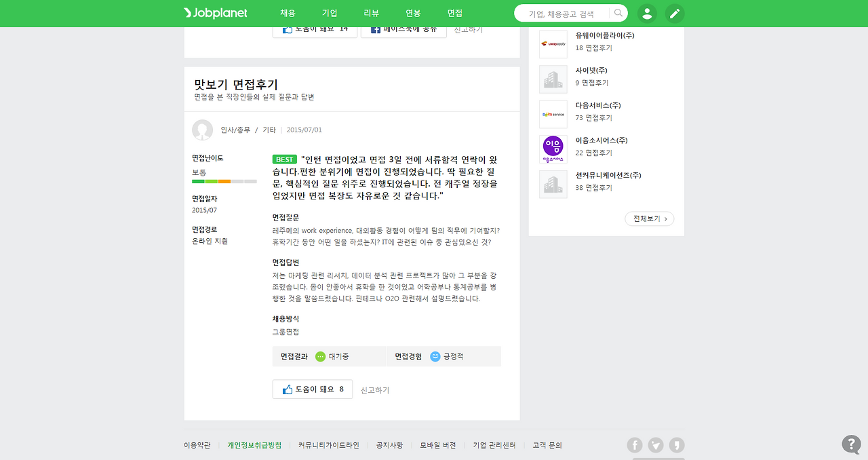The width and height of the screenshot is (868, 460).
Task: Report the review via 신고하기
Action: tap(374, 389)
